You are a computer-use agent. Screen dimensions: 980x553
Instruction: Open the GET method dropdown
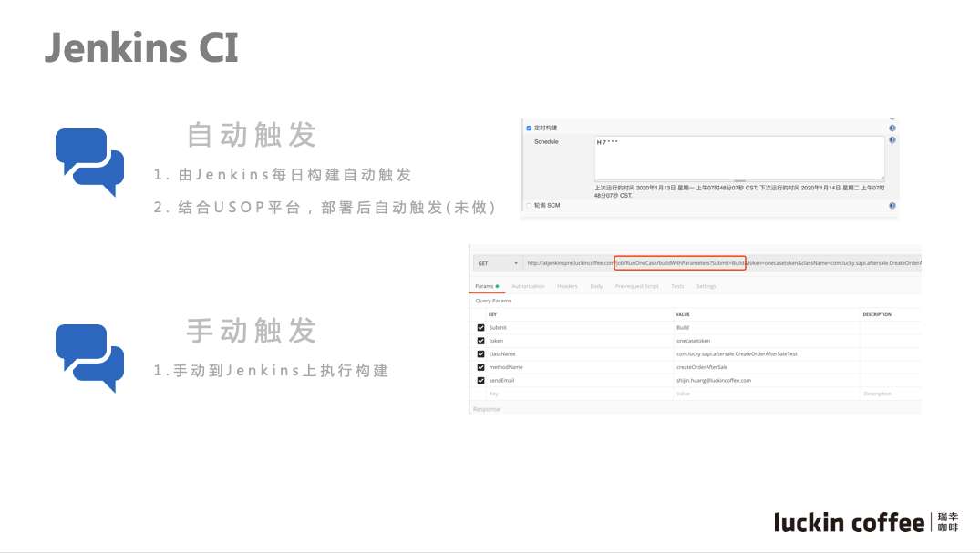(498, 263)
